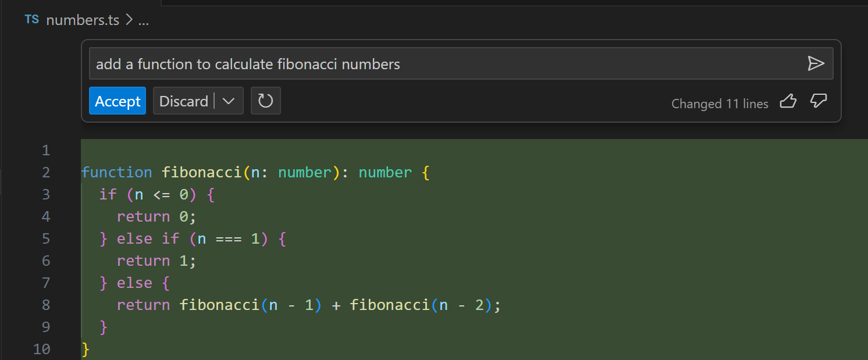
Task: Place cursor on the fibonacci function name
Action: [201, 172]
